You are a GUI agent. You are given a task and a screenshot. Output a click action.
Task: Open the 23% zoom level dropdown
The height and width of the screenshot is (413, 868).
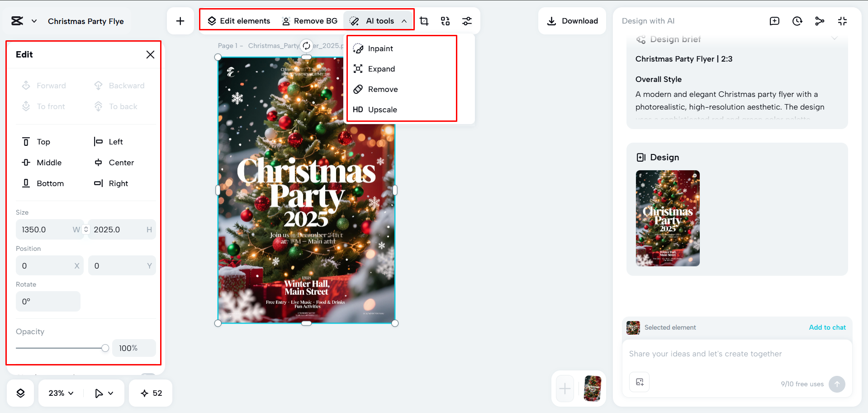pos(60,393)
